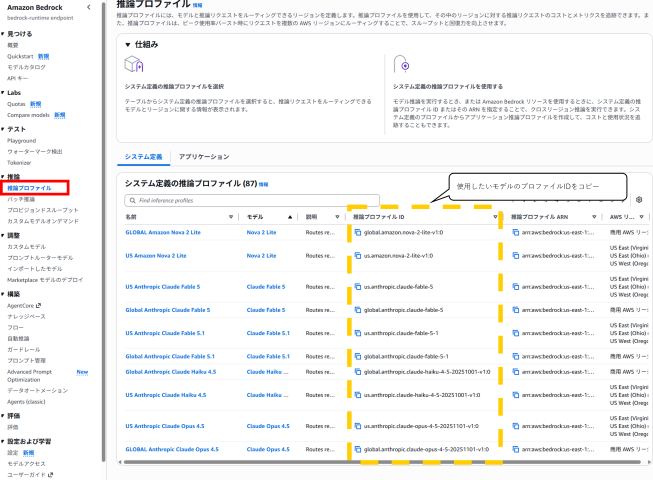
Task: Copy ARN for US Anthropic Claude Haiku 4.5
Action: (516, 395)
